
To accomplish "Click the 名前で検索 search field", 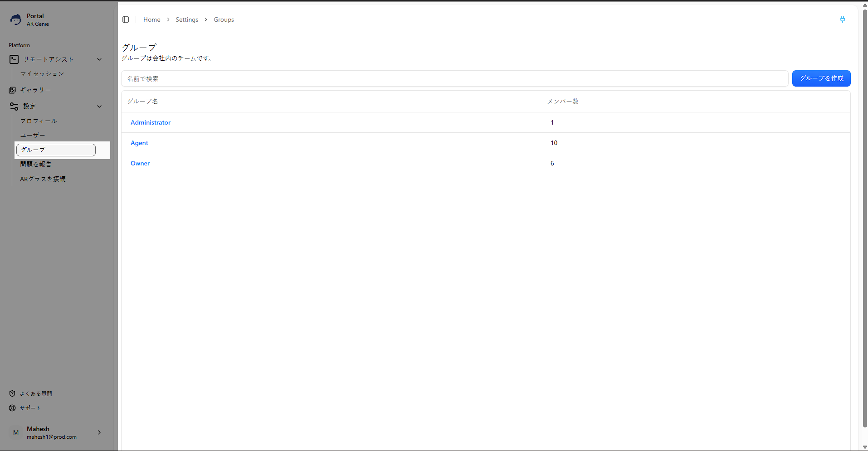I will 454,78.
